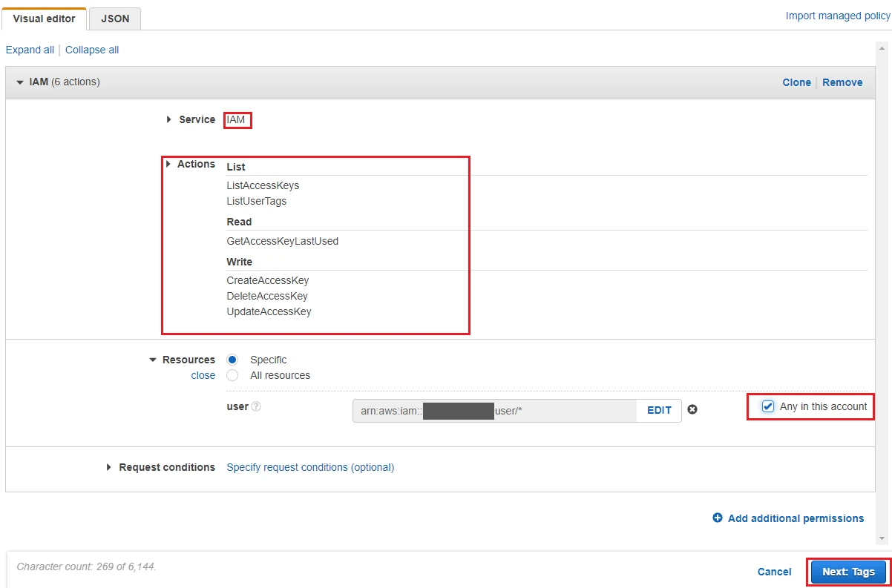The height and width of the screenshot is (588, 892).
Task: Click the ListAccessKeys action
Action: [263, 185]
